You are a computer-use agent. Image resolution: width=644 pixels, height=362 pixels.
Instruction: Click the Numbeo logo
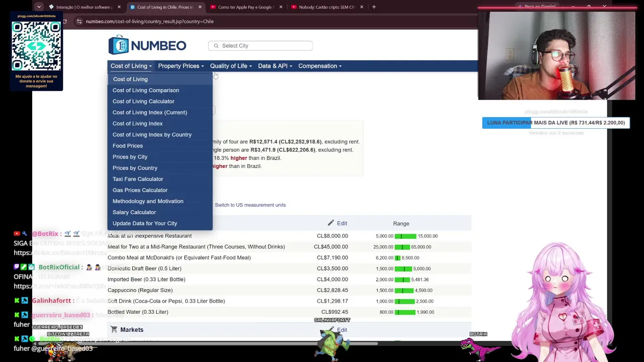147,45
